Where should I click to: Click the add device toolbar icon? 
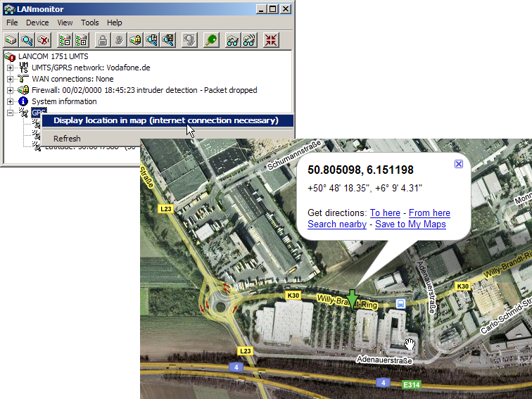click(12, 40)
